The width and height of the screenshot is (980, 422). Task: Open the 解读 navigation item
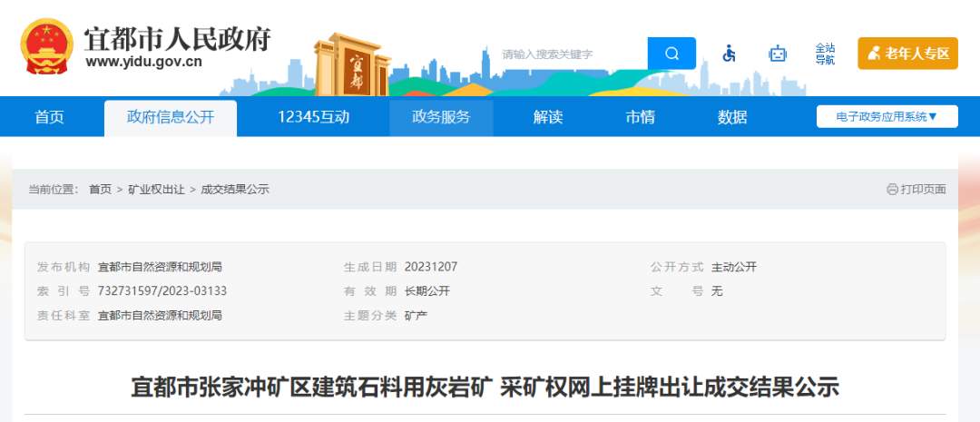pyautogui.click(x=548, y=117)
